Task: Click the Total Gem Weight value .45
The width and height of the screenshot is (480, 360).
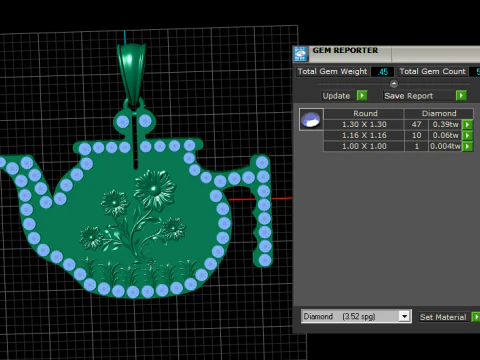Action: click(x=383, y=72)
